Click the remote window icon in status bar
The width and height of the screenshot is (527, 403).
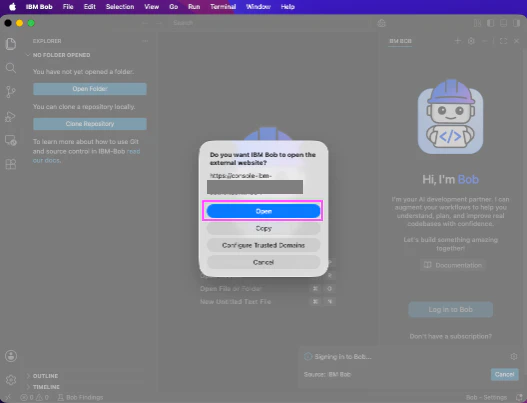pos(8,398)
